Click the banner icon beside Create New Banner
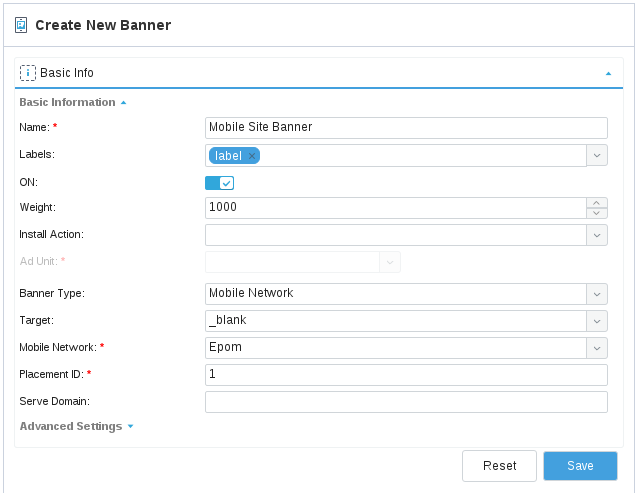The height and width of the screenshot is (493, 637). 21,25
